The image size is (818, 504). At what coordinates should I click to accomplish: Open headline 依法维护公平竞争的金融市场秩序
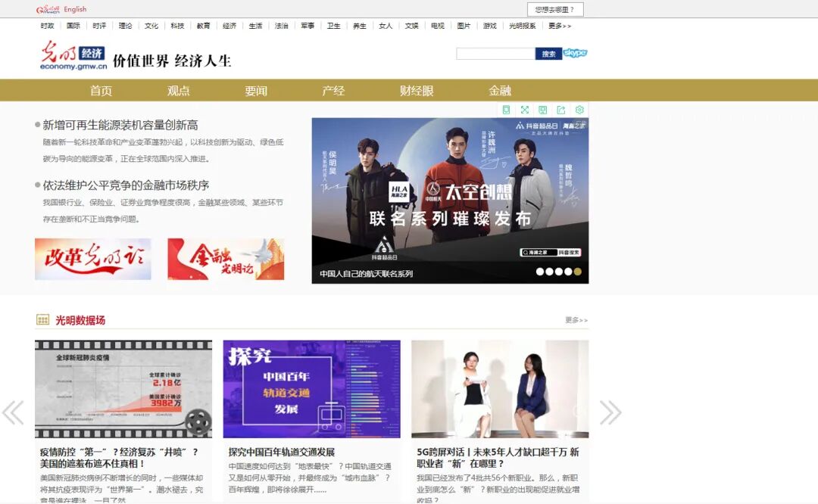(126, 185)
